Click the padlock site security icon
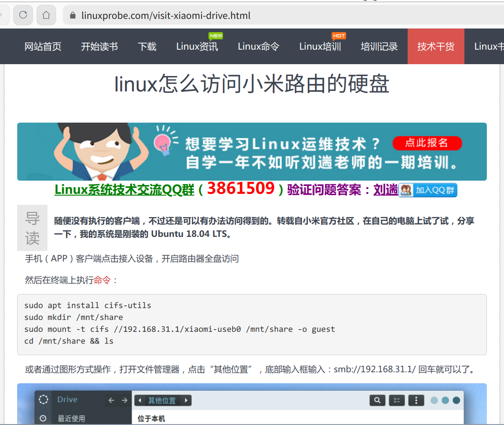Viewport: 504px width, 425px height. click(x=73, y=15)
